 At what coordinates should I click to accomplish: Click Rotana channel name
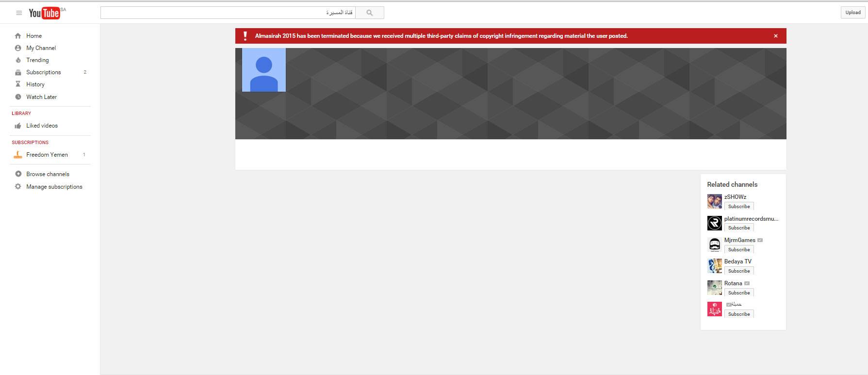click(733, 283)
